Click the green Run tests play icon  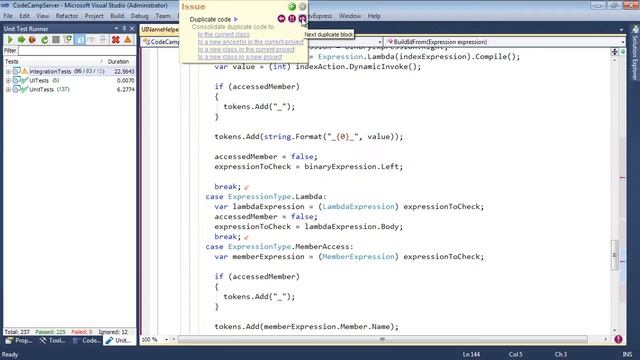pyautogui.click(x=10, y=40)
